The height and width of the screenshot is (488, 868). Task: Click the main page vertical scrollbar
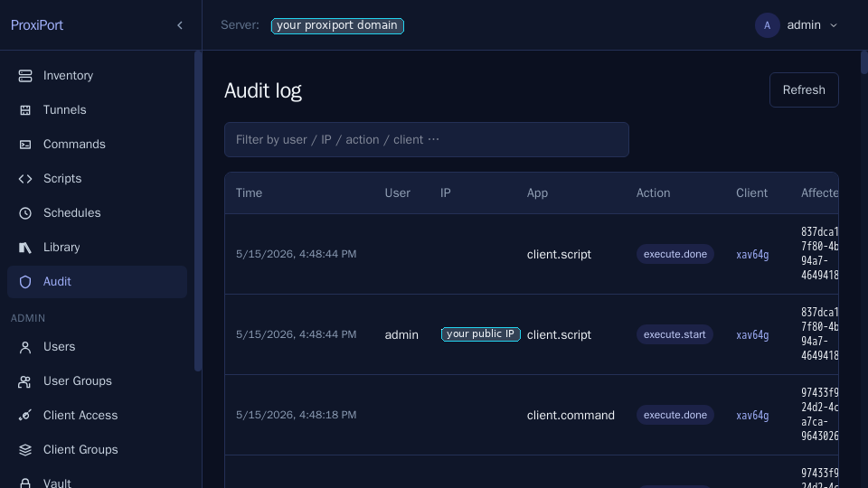[864, 62]
